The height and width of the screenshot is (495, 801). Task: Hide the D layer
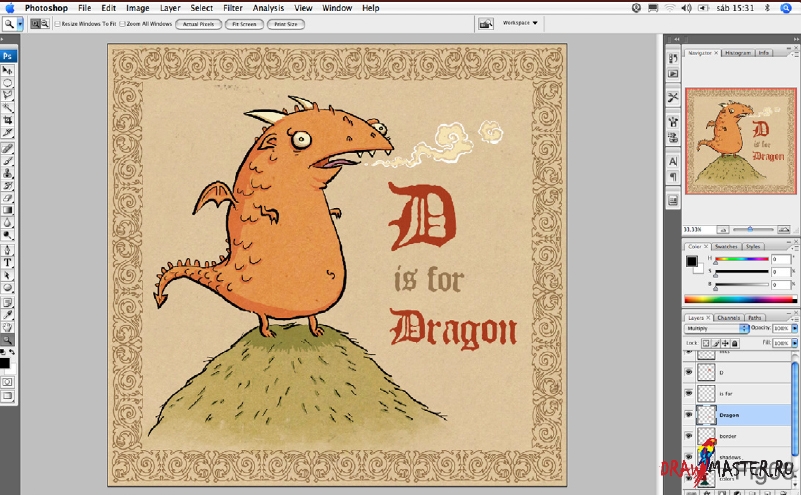[x=689, y=372]
